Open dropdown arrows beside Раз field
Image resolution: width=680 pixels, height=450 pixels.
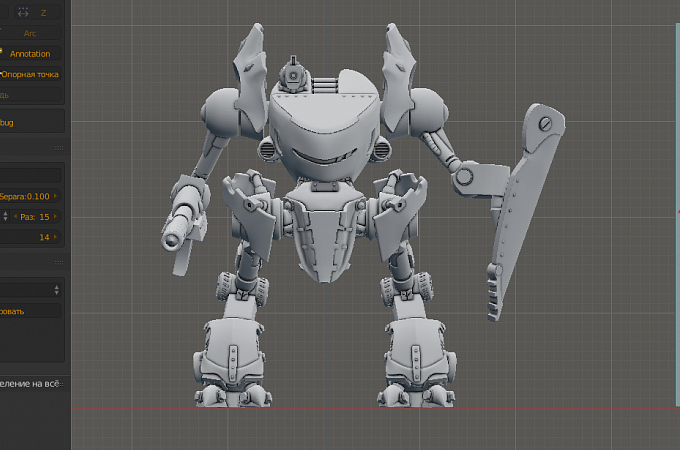pos(5,216)
